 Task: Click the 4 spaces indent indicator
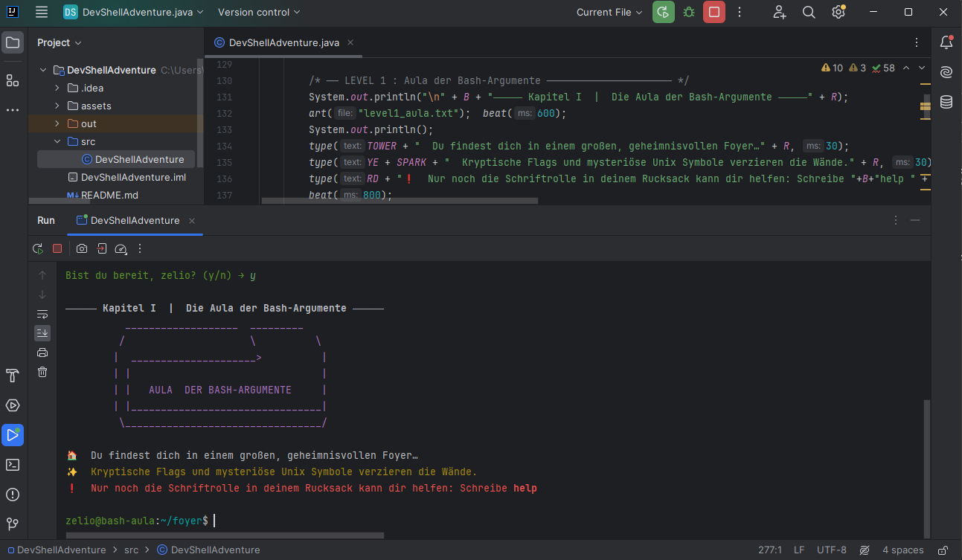tap(902, 550)
